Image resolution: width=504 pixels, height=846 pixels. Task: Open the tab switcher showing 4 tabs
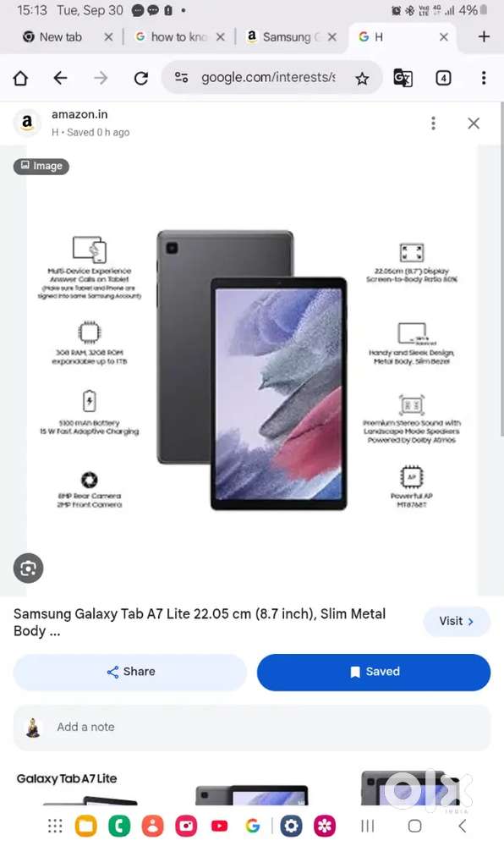point(443,79)
